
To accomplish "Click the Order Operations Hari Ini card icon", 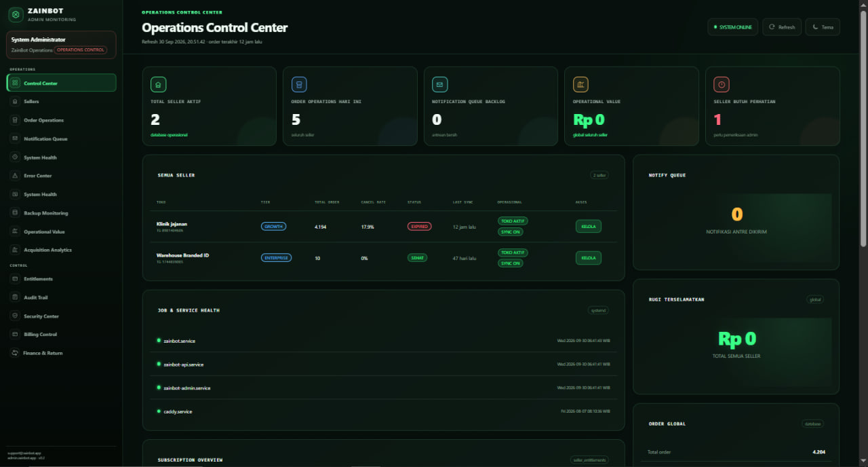I will tap(299, 85).
